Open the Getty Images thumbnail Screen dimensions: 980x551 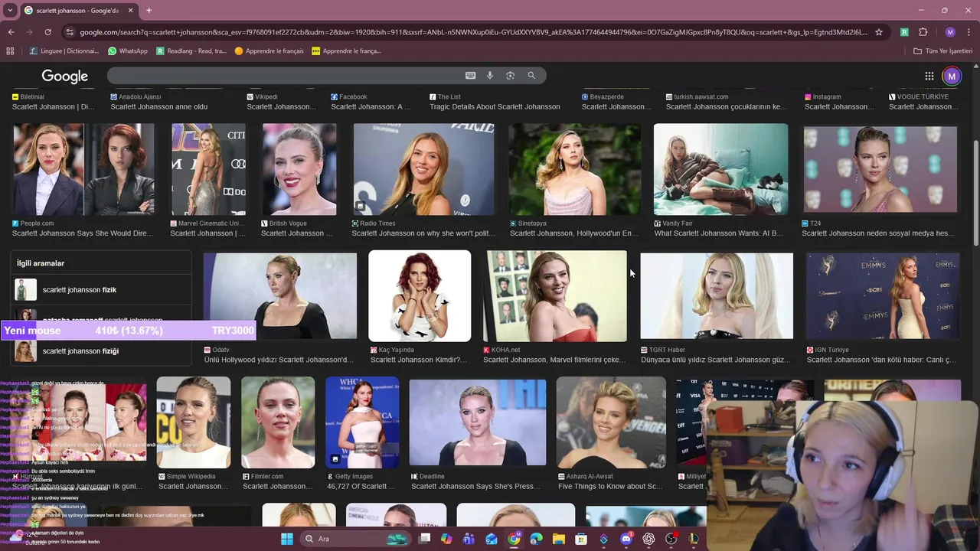pyautogui.click(x=362, y=422)
